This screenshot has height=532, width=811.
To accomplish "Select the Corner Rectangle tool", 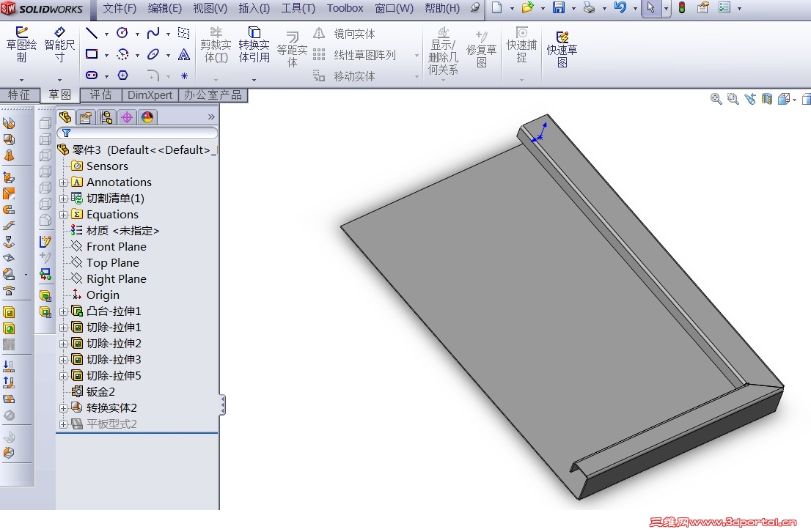I will click(92, 54).
